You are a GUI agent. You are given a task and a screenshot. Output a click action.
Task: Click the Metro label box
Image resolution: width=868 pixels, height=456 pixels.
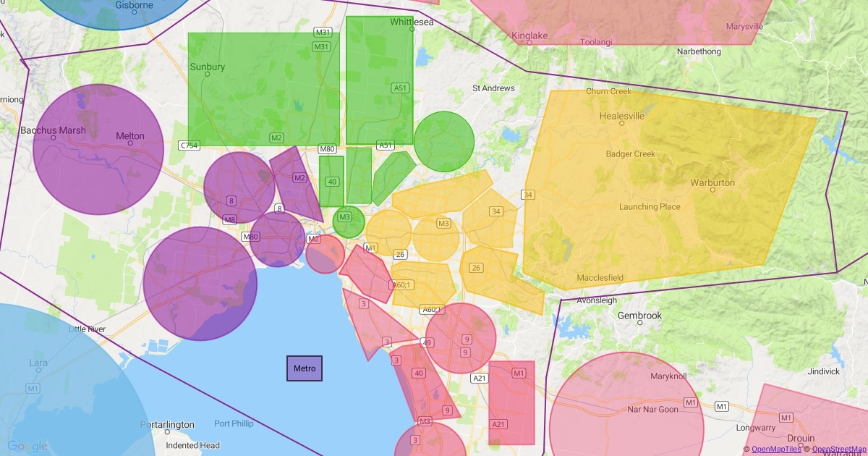point(305,368)
